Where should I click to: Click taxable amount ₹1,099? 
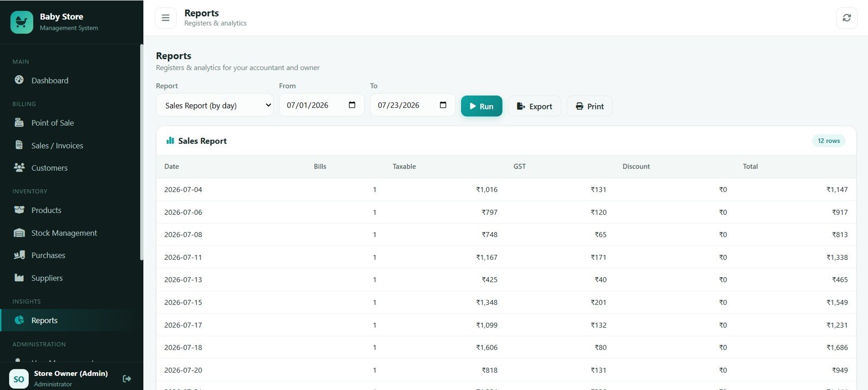point(487,325)
